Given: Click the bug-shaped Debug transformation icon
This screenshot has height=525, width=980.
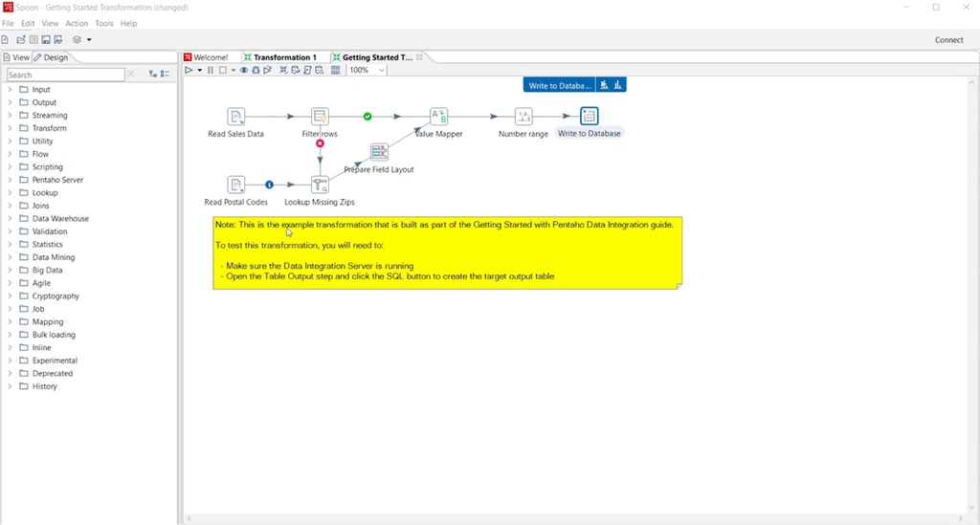Looking at the screenshot, I should coord(256,70).
